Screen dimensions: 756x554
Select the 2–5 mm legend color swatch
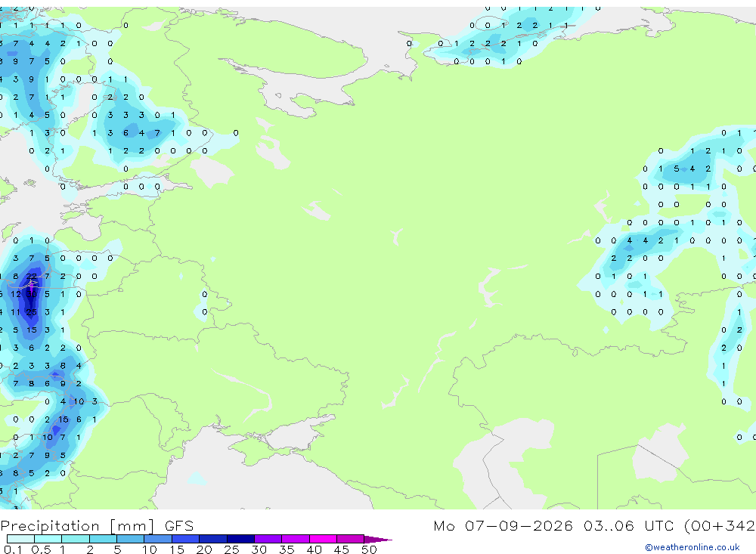tap(103, 539)
